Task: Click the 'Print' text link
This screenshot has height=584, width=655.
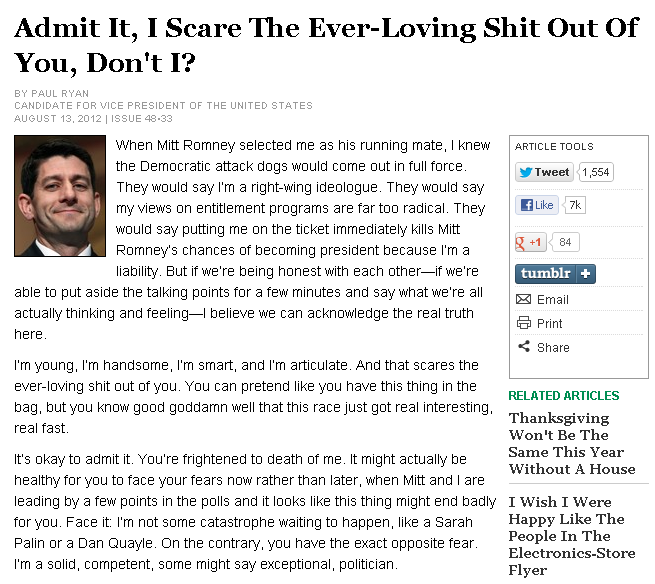Action: (549, 323)
